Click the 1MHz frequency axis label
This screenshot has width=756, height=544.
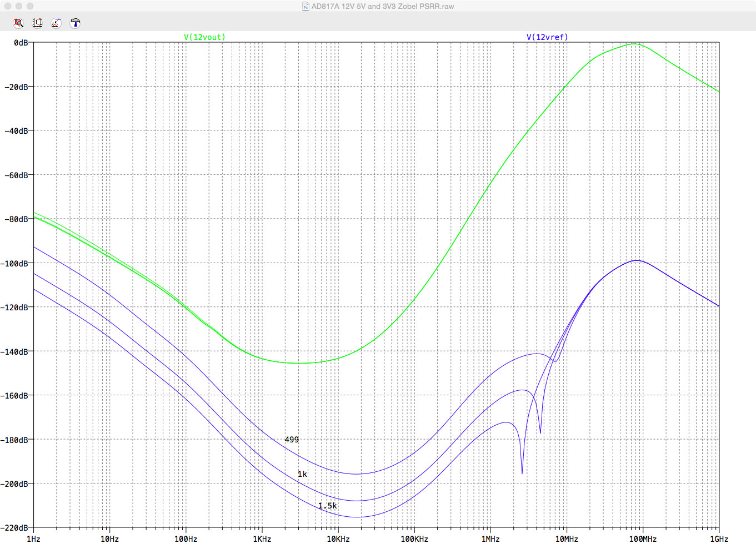(x=490, y=539)
